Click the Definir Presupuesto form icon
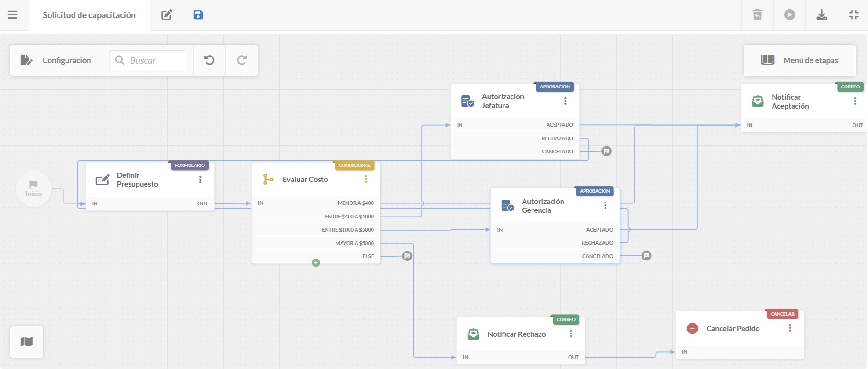 (102, 180)
